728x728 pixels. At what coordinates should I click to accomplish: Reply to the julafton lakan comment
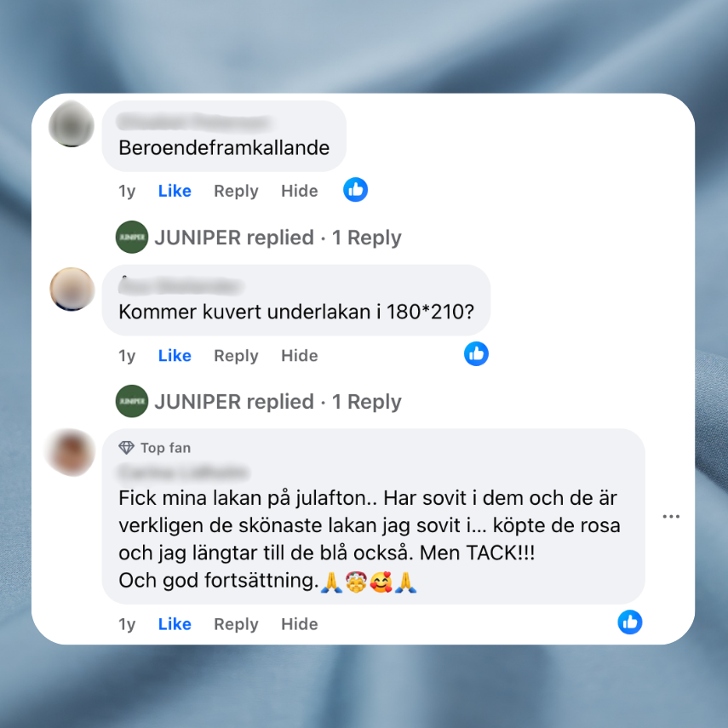point(236,624)
